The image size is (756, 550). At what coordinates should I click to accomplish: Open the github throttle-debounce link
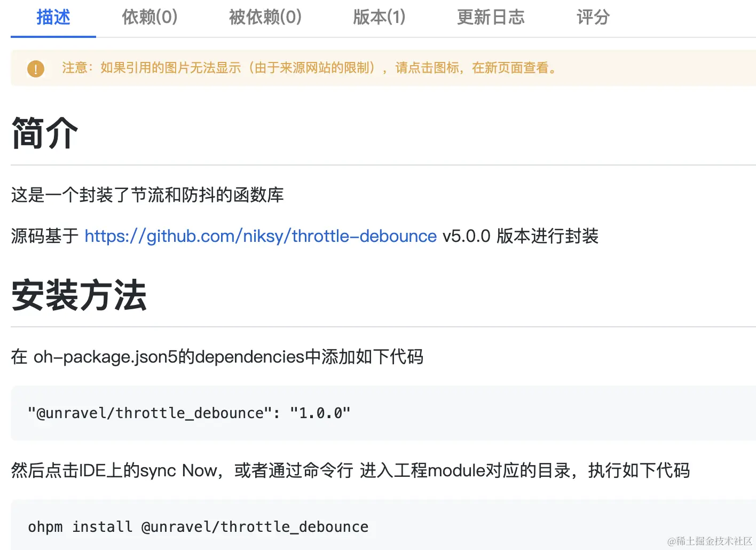pos(261,236)
